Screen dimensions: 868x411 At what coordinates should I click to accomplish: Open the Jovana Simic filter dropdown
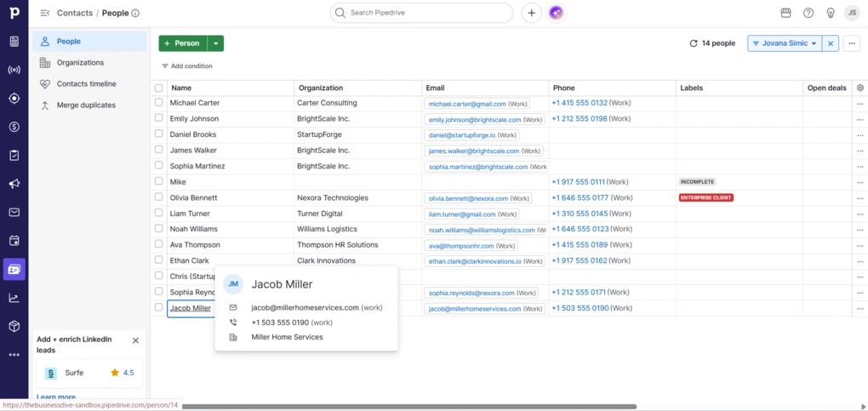tap(785, 43)
